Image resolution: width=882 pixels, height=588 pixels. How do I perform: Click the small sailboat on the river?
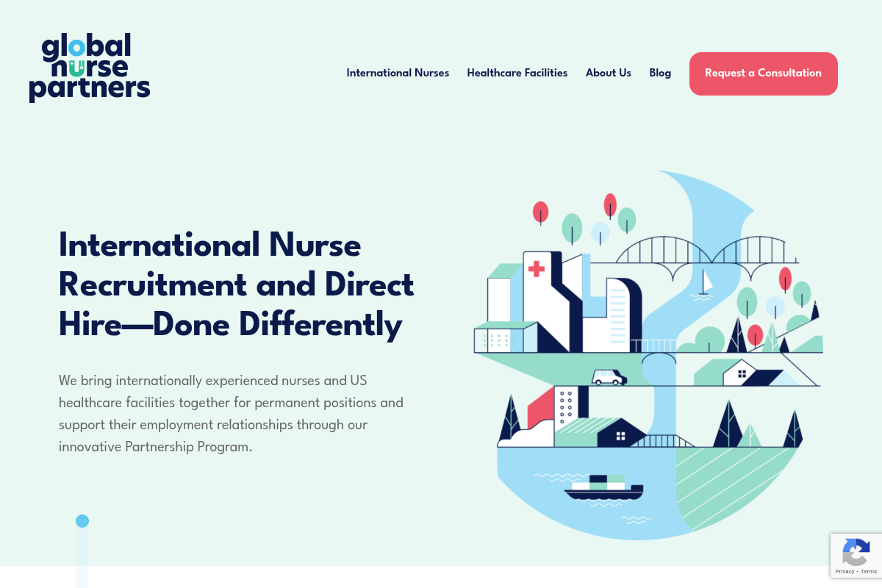click(705, 284)
